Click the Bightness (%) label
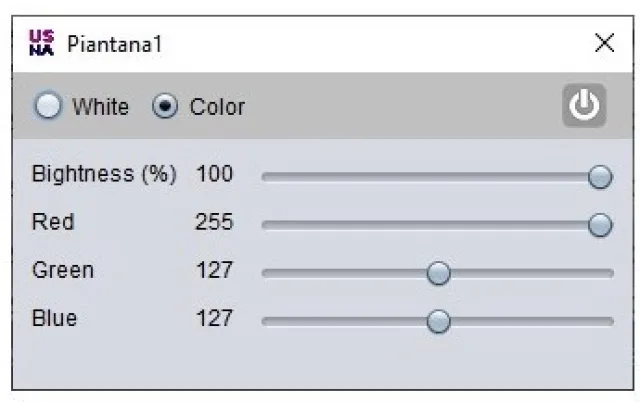Screen dimensions: 640x402 (x=104, y=174)
